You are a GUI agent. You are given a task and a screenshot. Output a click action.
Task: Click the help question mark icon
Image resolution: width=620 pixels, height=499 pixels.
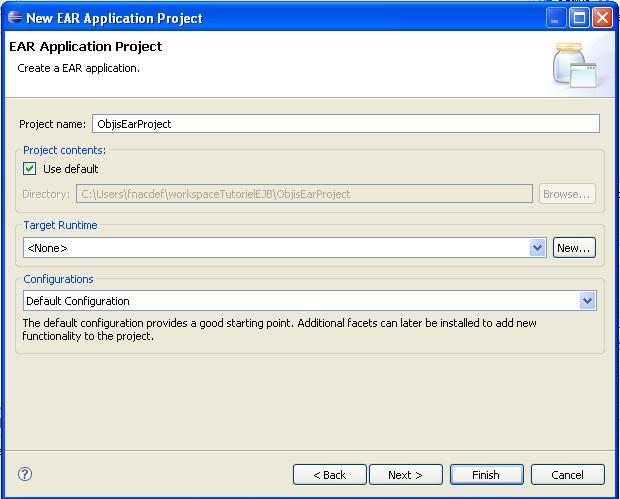click(x=25, y=474)
